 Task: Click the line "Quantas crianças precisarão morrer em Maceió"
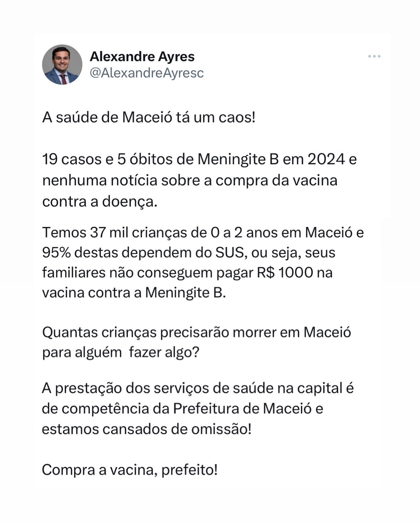click(197, 332)
